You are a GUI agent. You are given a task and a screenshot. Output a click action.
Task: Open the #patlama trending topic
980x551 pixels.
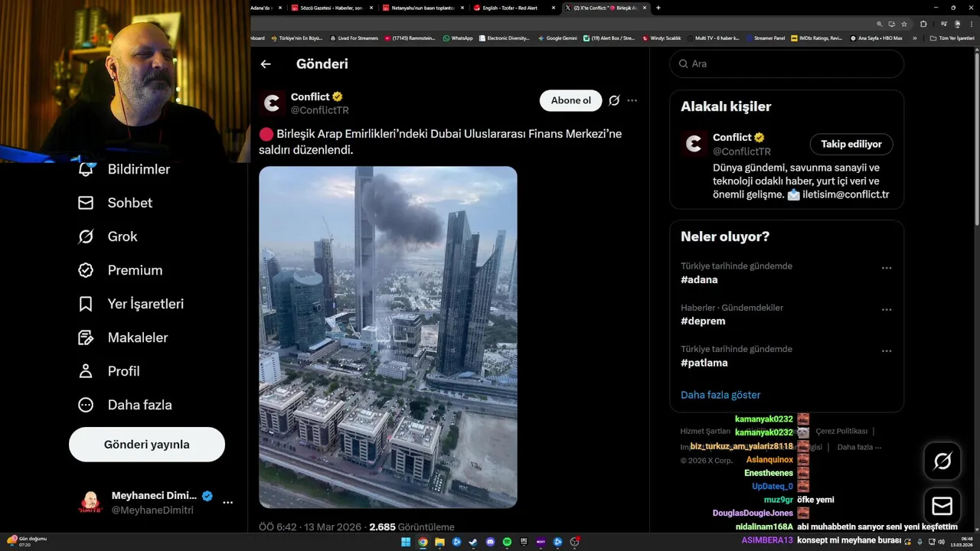coord(704,363)
